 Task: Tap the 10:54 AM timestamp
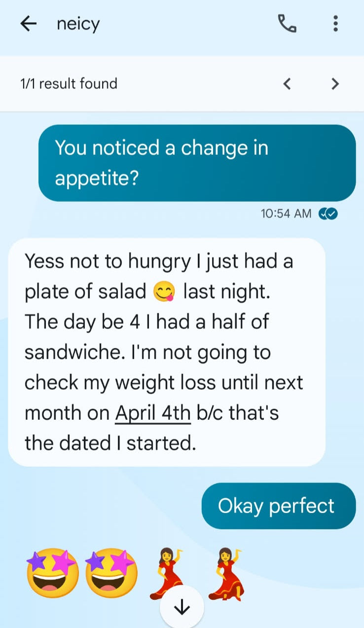(x=286, y=213)
